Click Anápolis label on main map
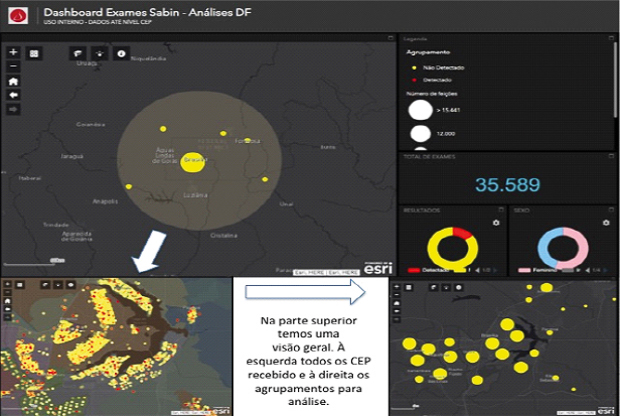This screenshot has height=416, width=620. tap(105, 201)
